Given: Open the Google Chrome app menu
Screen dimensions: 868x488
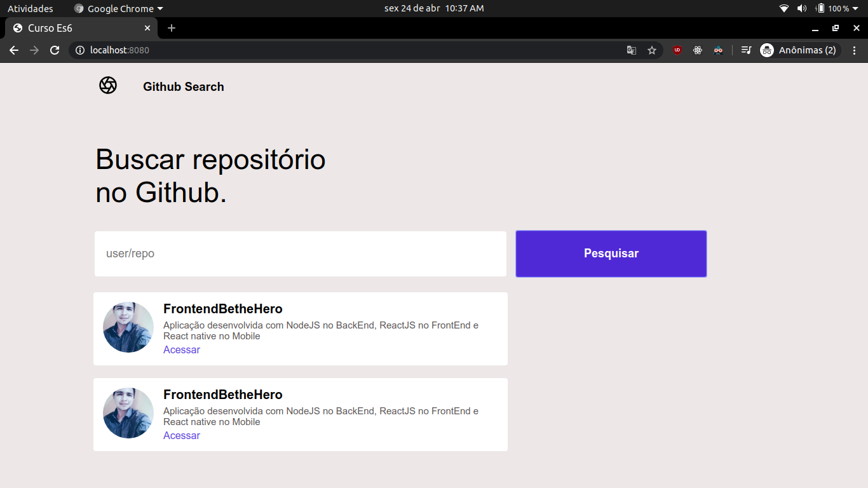Looking at the screenshot, I should (x=118, y=8).
